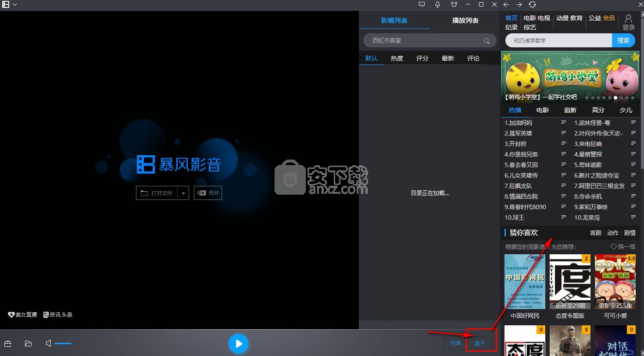Select the 评分 sort tab
Screen dimensions: 644x356
[422, 58]
